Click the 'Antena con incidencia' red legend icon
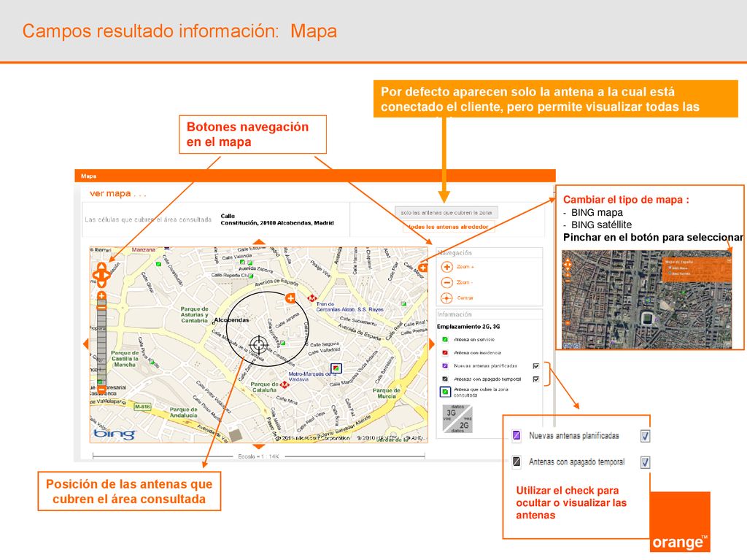747x560 pixels. coord(445,353)
